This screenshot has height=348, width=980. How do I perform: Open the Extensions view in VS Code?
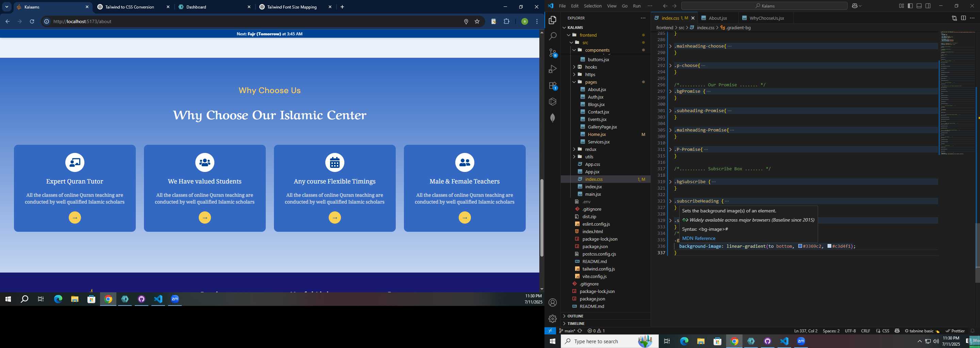[x=553, y=86]
